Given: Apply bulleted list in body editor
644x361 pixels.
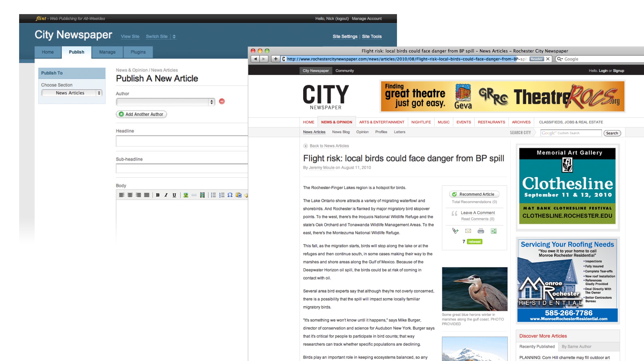Looking at the screenshot, I should 213,195.
